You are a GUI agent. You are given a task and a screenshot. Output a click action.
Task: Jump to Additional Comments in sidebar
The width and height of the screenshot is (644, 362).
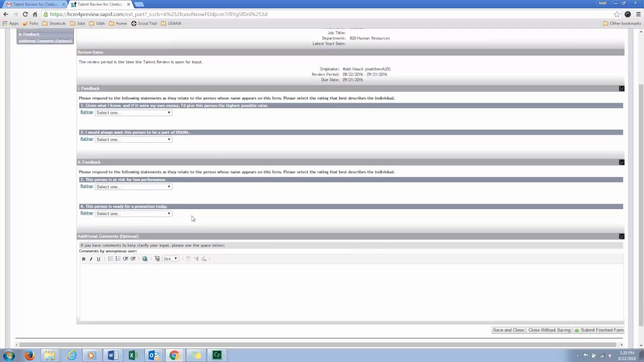click(x=45, y=41)
